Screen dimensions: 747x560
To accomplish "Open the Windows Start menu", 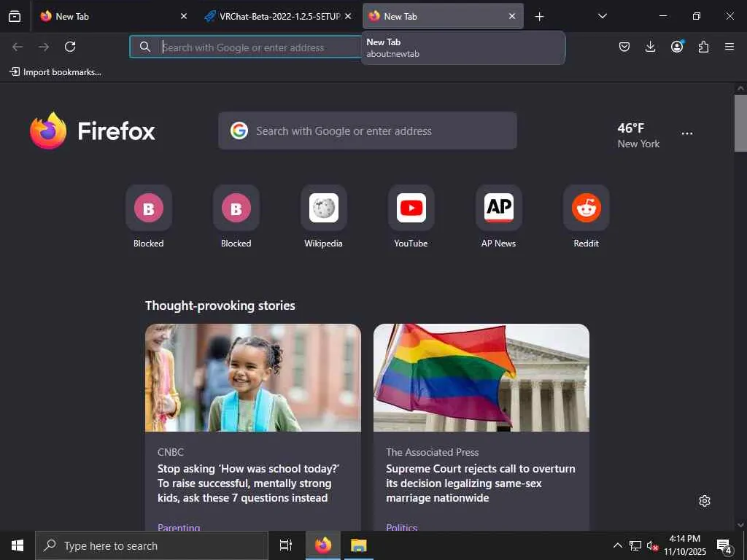I will point(18,545).
